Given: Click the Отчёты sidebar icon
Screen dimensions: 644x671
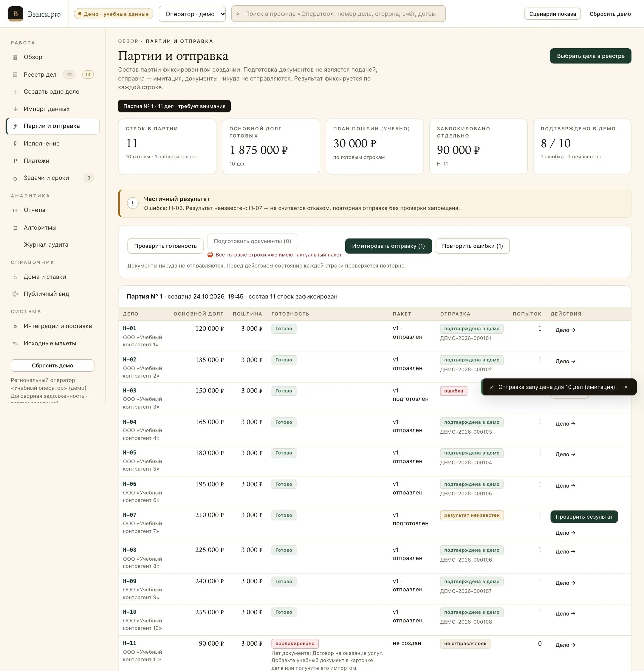Looking at the screenshot, I should click(15, 210).
